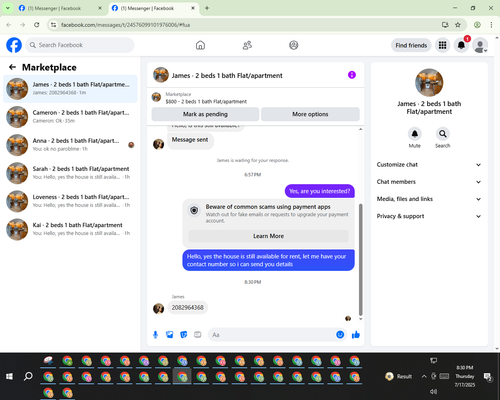
Task: Click Find friends button
Action: 411,45
